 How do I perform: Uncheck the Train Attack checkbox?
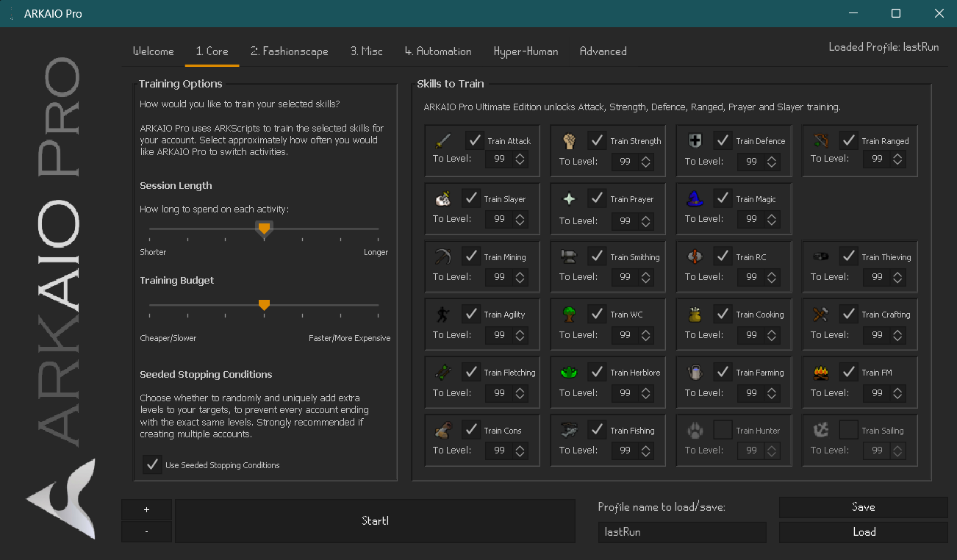click(474, 140)
